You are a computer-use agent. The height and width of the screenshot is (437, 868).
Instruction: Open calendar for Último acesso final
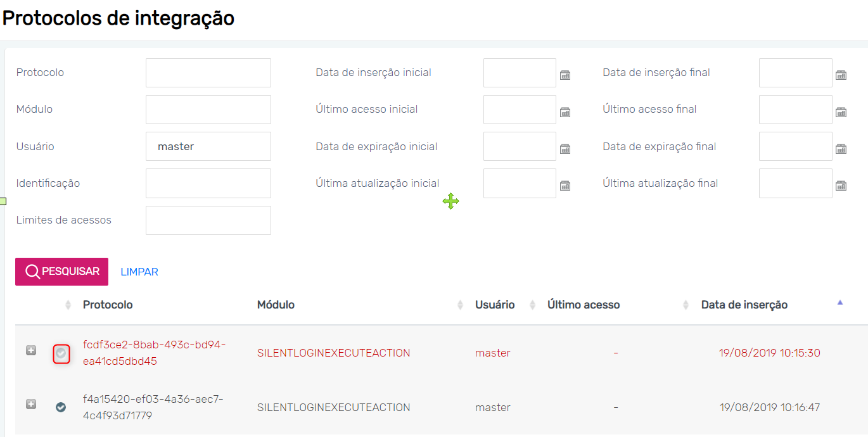841,112
